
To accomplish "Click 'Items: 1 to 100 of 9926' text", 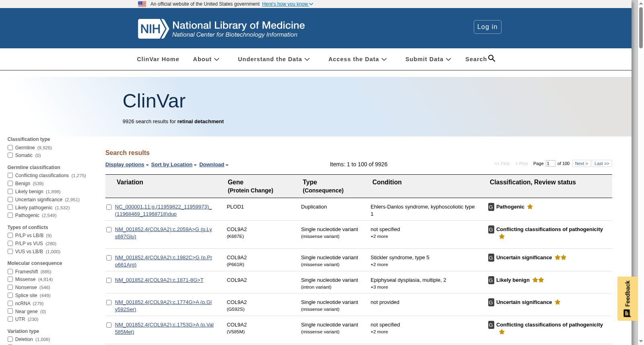I will click(359, 164).
